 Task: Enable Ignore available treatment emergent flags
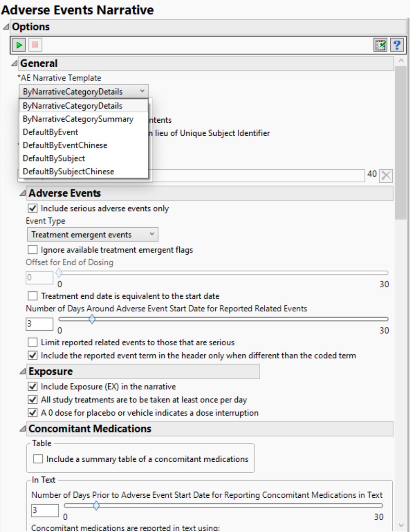33,250
